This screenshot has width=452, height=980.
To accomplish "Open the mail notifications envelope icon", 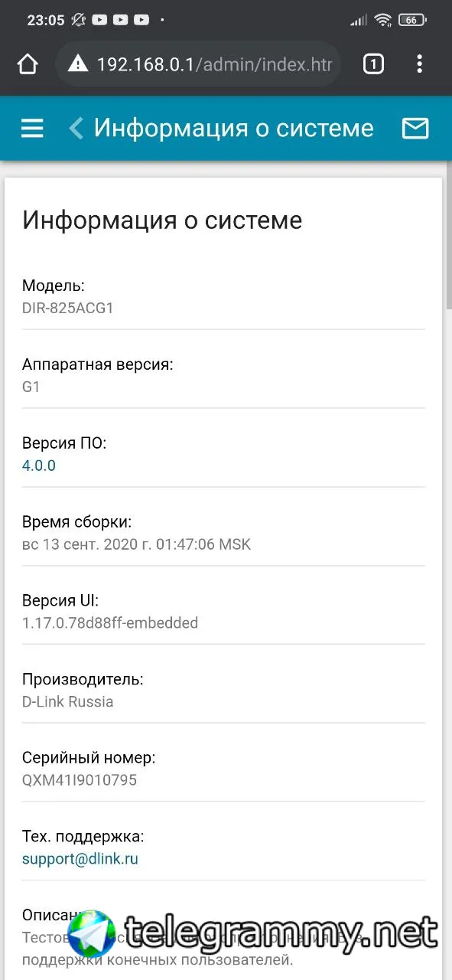I will coord(415,129).
